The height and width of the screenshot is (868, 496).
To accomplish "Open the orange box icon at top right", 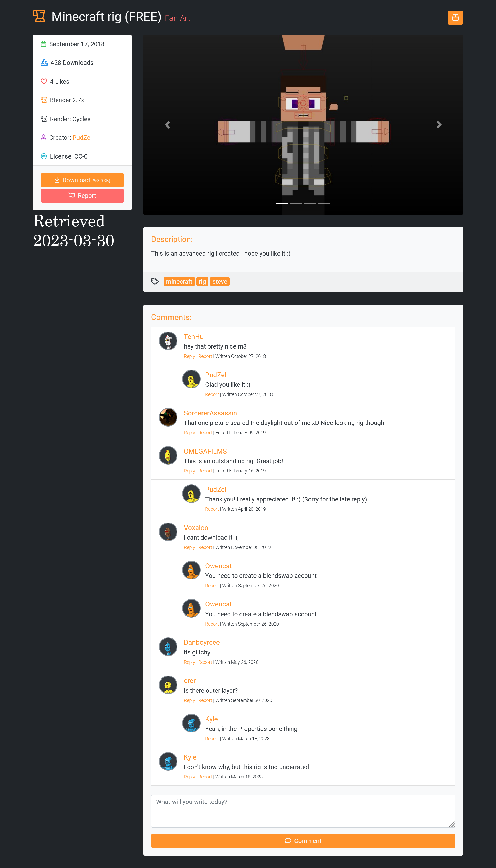I will [455, 18].
